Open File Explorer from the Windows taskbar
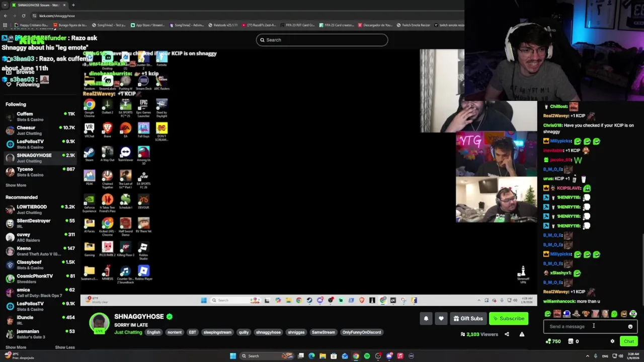The height and width of the screenshot is (362, 644). tap(323, 356)
